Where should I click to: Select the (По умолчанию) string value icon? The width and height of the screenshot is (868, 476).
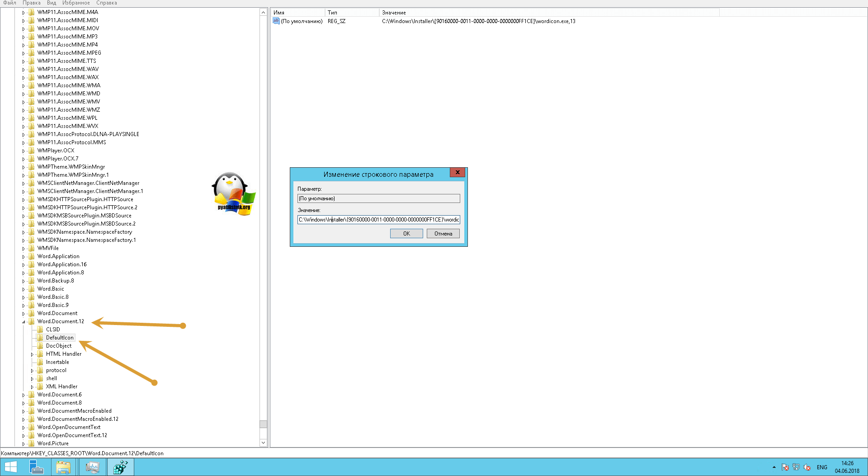point(276,21)
